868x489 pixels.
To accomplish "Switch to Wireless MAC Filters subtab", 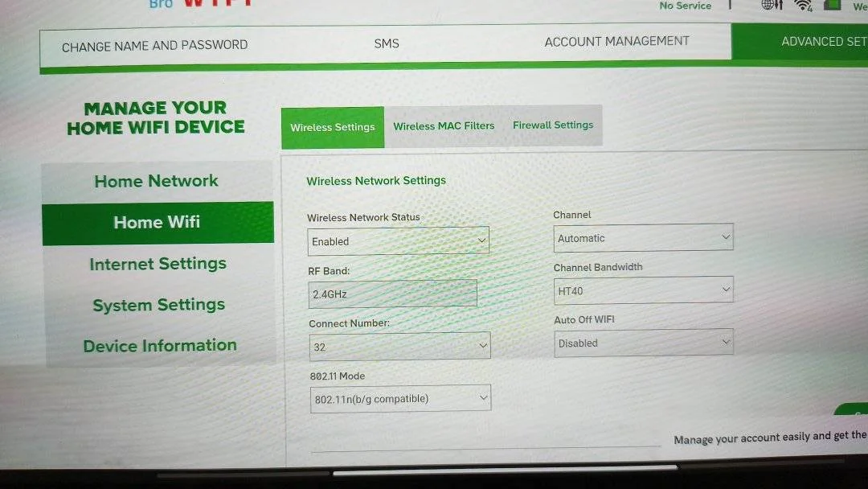I will [444, 126].
